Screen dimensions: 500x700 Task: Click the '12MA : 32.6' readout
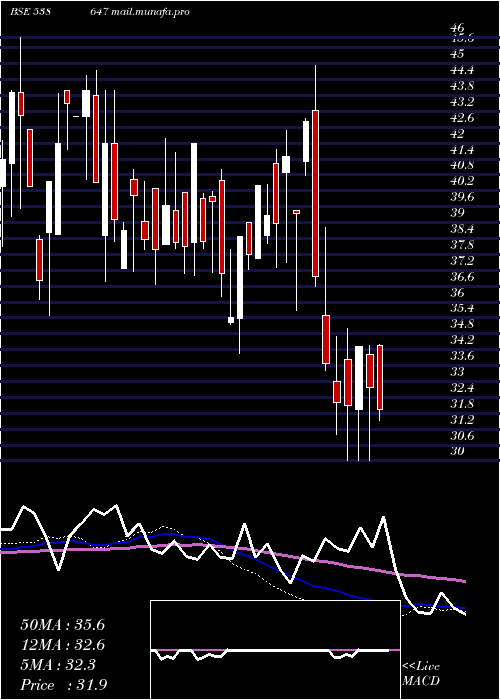[x=62, y=645]
